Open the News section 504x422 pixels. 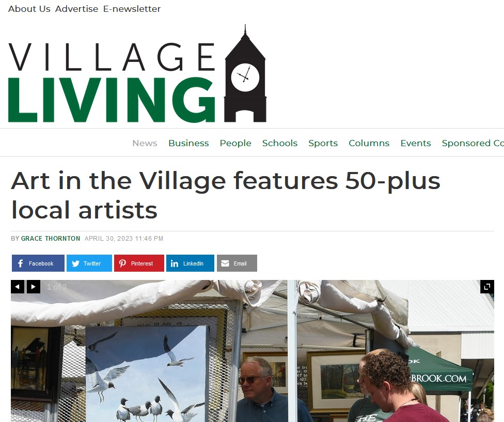[x=145, y=143]
